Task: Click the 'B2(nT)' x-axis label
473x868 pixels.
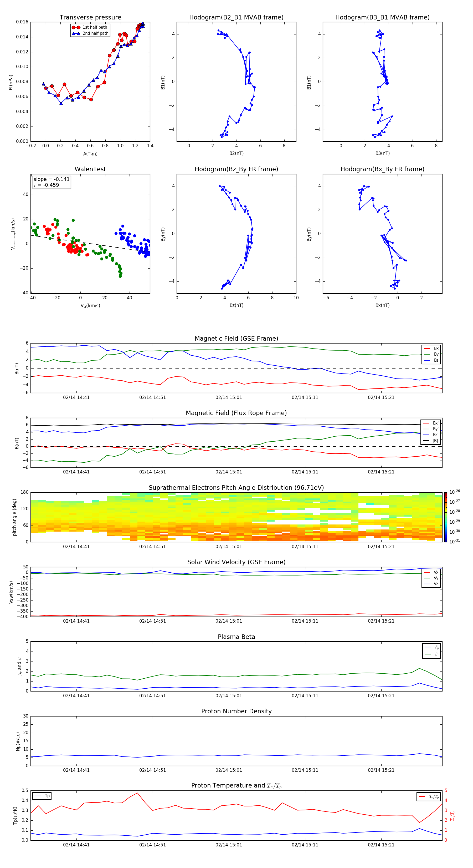Action: (x=236, y=153)
